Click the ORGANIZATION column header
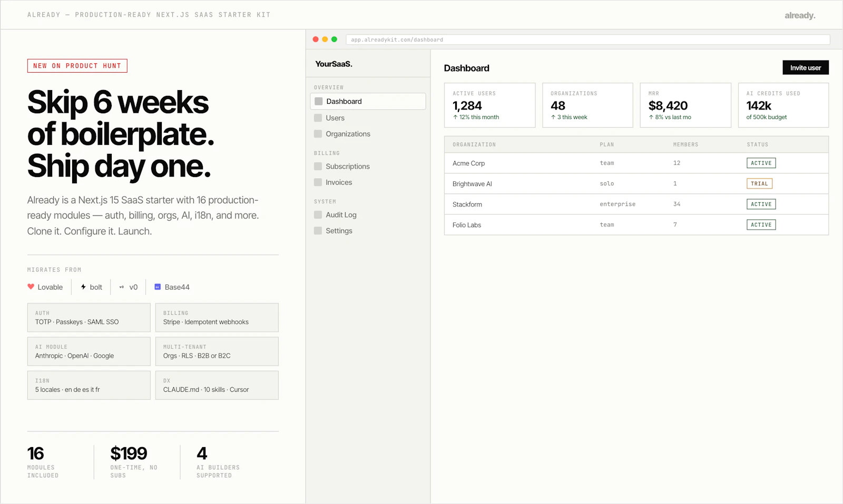The width and height of the screenshot is (843, 504). coord(474,144)
